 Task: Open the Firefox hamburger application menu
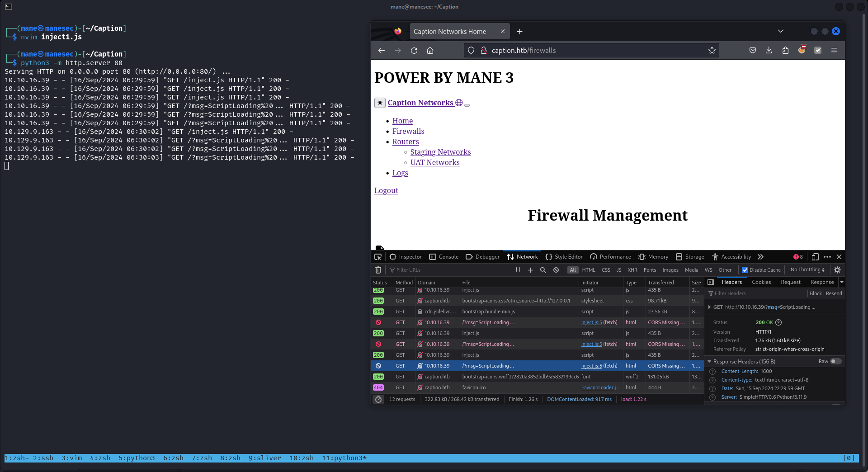pos(834,51)
